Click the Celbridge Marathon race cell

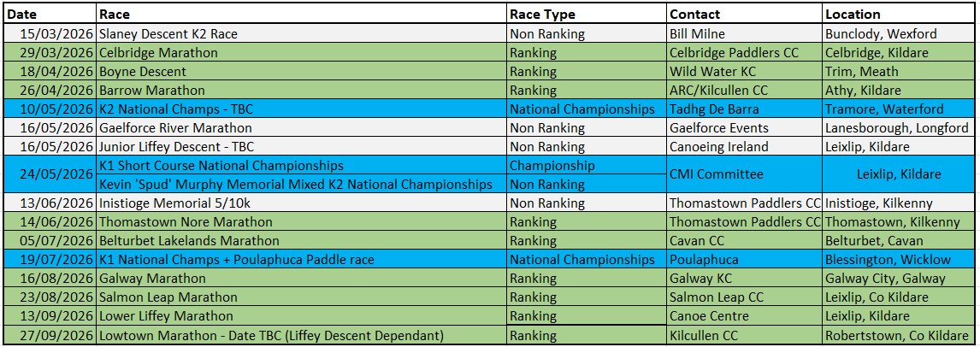pos(300,53)
